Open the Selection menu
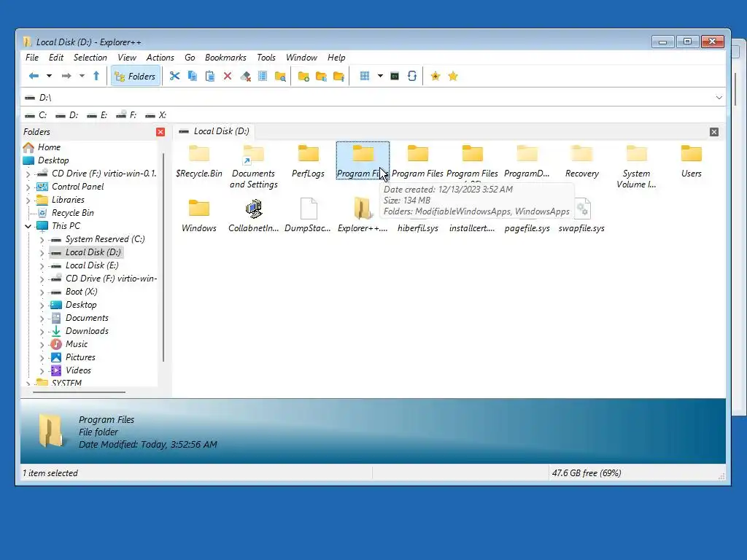 click(x=90, y=57)
